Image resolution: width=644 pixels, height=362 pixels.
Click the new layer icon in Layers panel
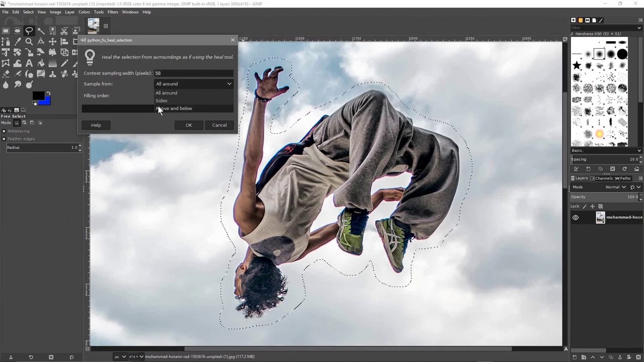click(575, 357)
